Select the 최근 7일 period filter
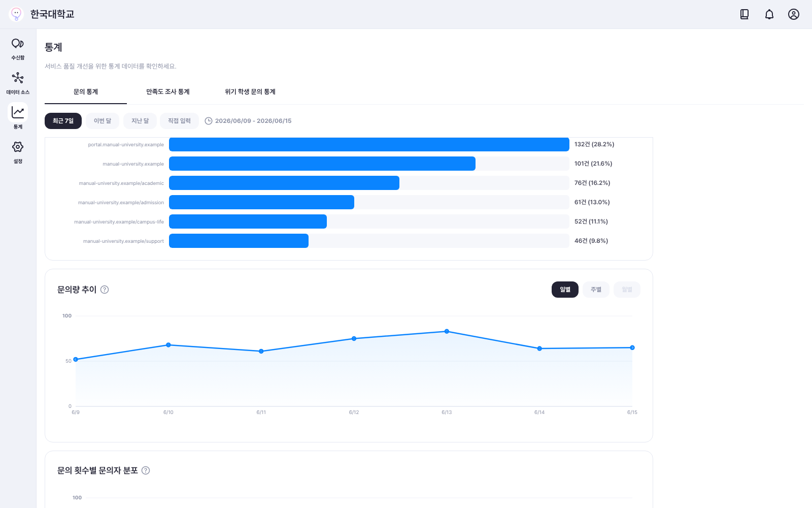The image size is (812, 508). tap(63, 121)
